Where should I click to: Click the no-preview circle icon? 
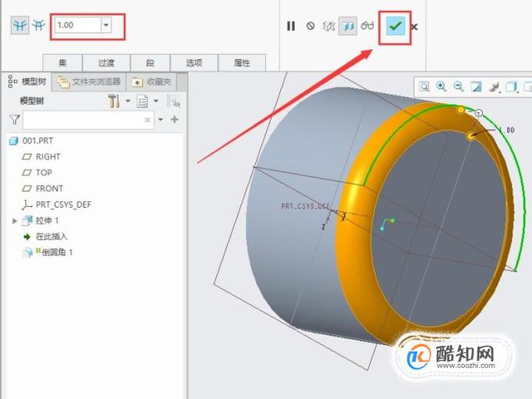(310, 26)
